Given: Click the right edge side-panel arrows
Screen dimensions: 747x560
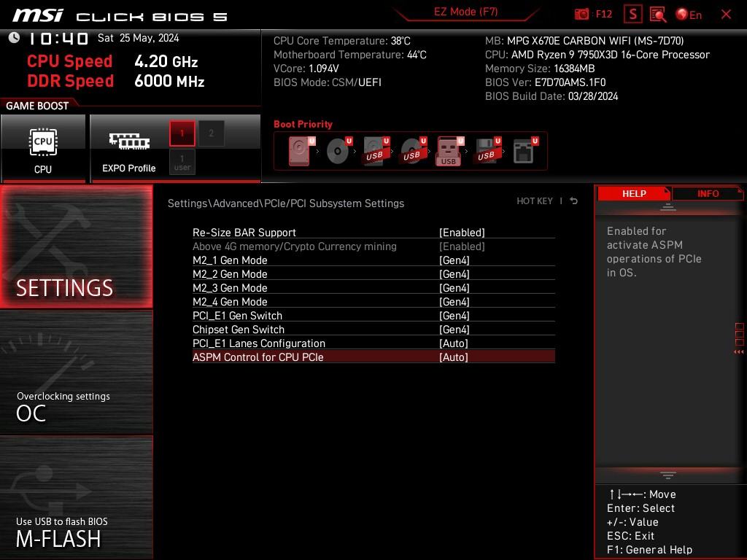Looking at the screenshot, I should (739, 352).
